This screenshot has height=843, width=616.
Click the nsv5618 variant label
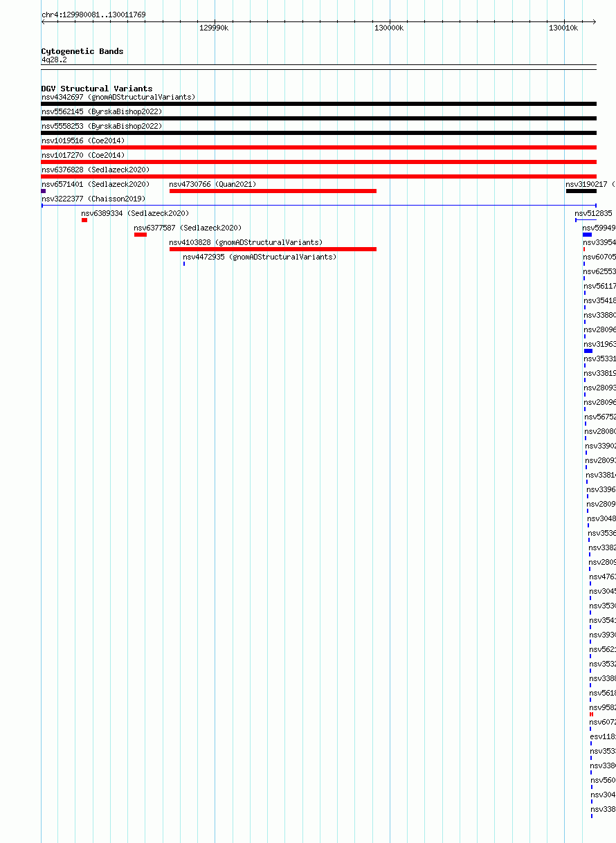point(603,693)
